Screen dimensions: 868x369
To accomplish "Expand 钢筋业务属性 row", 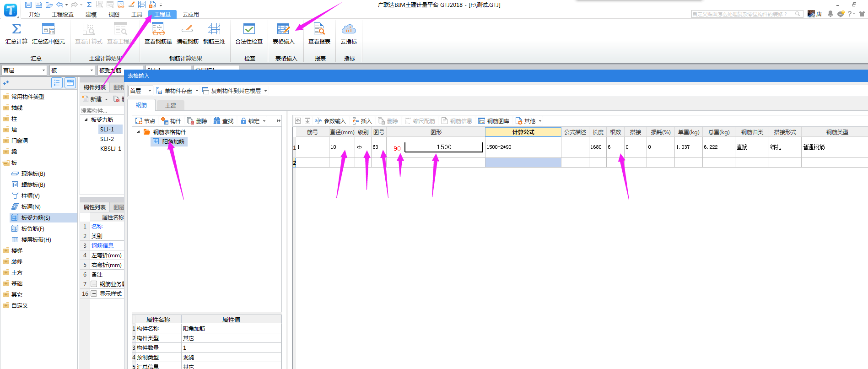I will [x=94, y=284].
